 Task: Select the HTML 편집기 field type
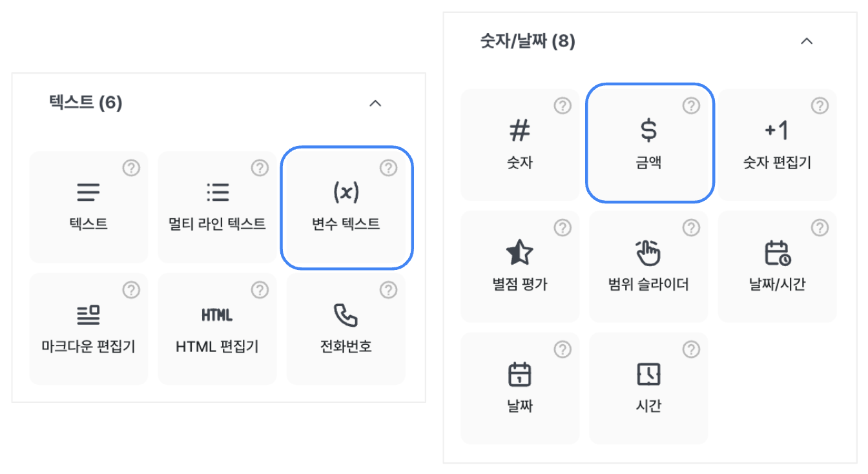click(x=217, y=329)
